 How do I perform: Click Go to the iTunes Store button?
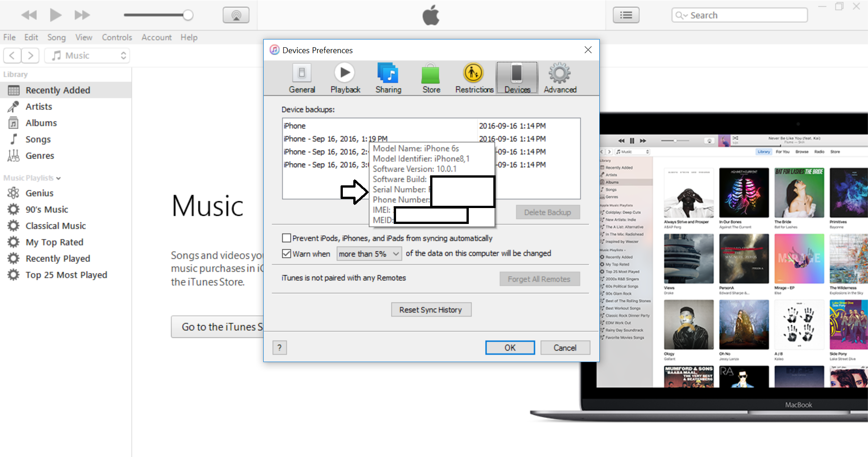pos(217,327)
